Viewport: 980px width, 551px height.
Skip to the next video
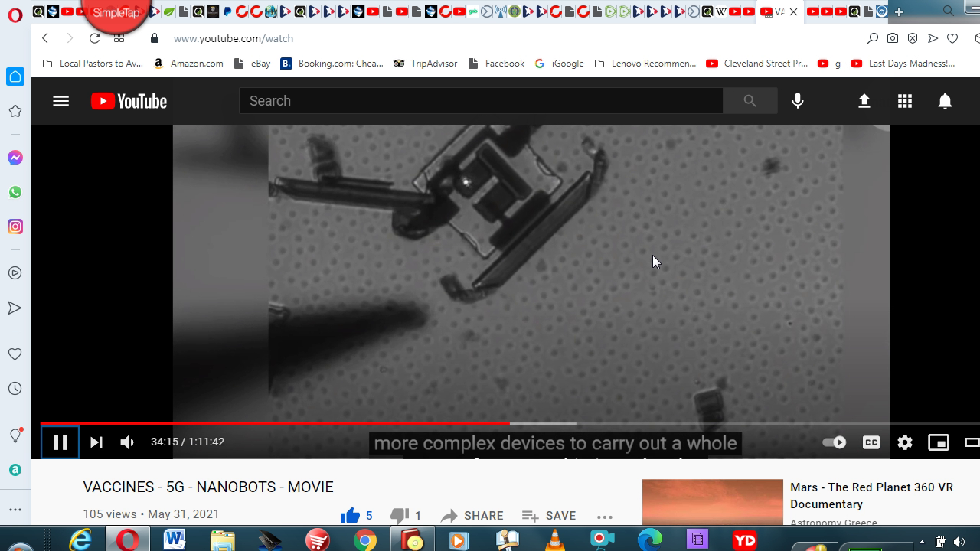pos(96,442)
